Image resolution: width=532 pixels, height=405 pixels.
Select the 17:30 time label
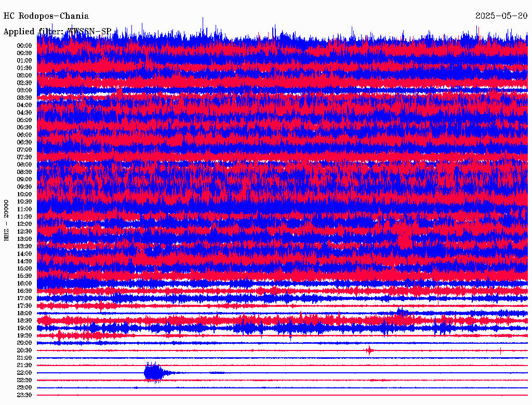(24, 306)
